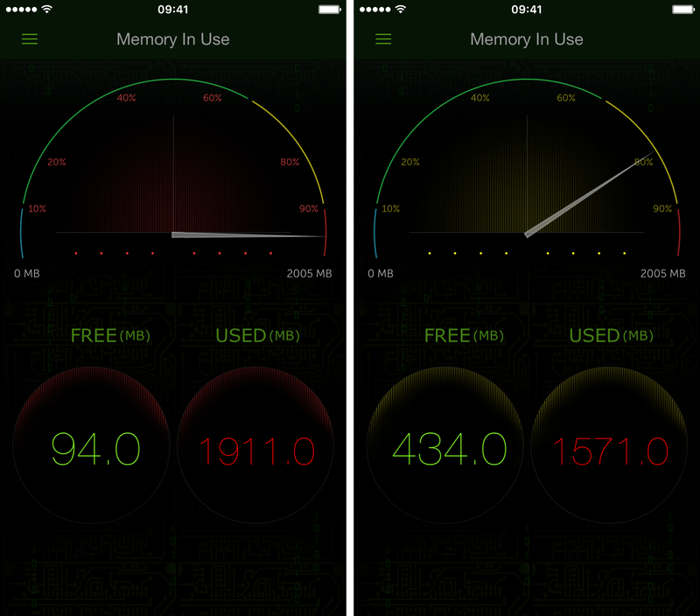This screenshot has width=700, height=616.
Task: Tap the FREE (MB) heading on right screen
Action: coord(464,336)
